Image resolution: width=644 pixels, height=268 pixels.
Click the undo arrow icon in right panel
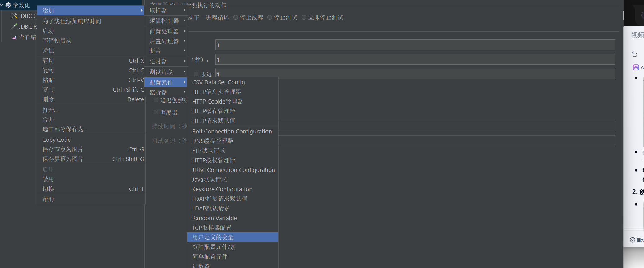click(635, 54)
